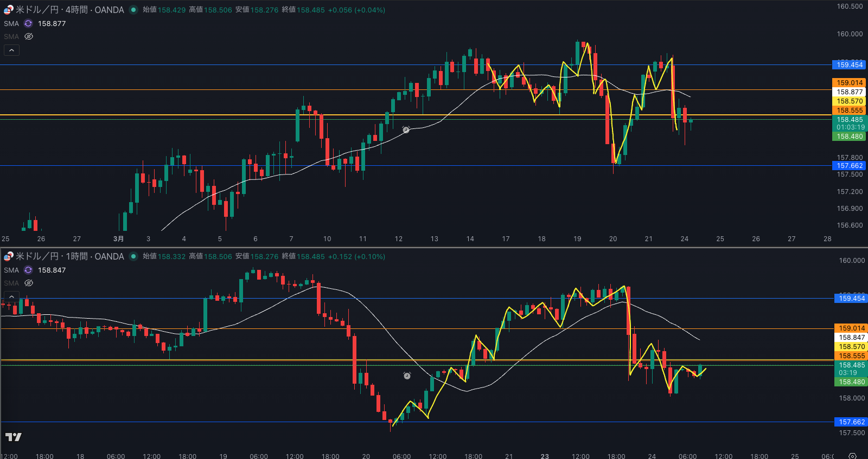This screenshot has height=459, width=868.
Task: Click the 米ドル/円 1時間 symbol title
Action: coord(69,256)
